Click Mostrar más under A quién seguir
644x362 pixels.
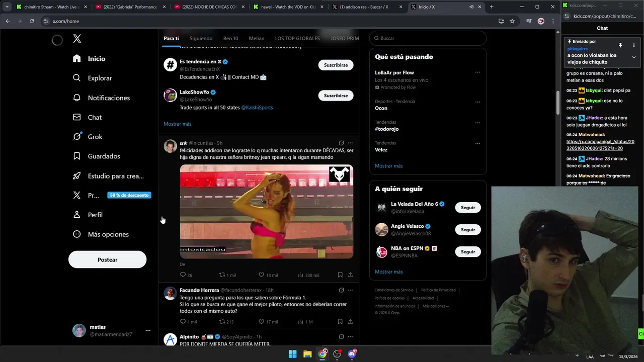[x=388, y=272]
